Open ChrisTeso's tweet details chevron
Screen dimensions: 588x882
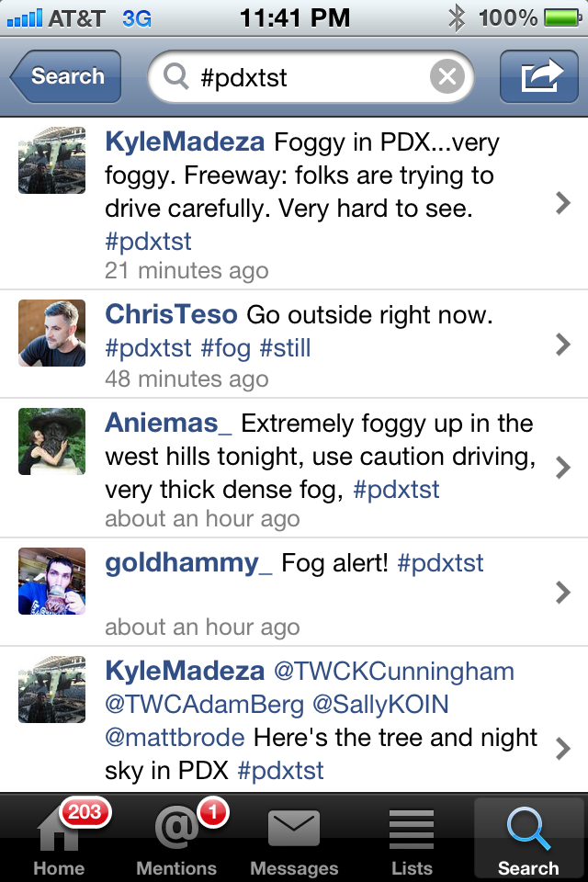pyautogui.click(x=563, y=345)
